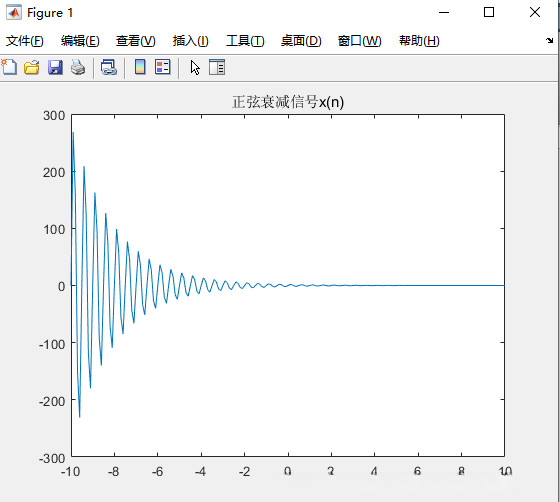Click the New Figure toolbar icon
This screenshot has height=502, width=560.
pos(9,67)
